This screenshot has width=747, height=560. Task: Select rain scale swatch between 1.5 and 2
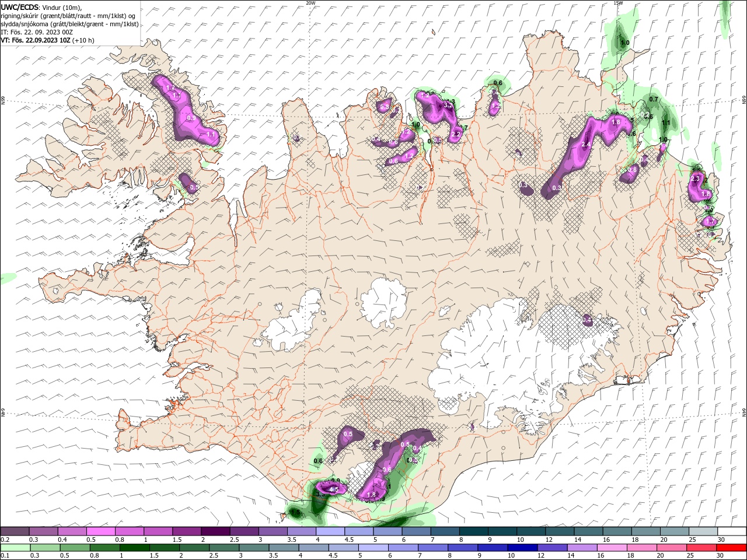[165, 548]
